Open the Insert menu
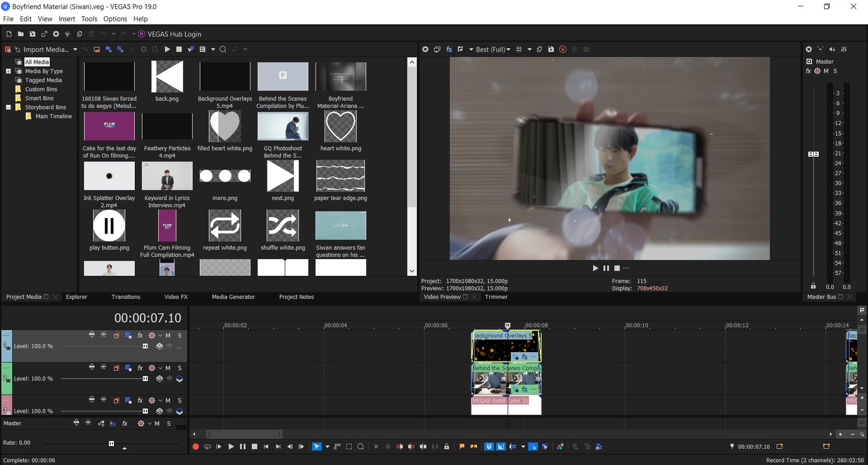The height and width of the screenshot is (465, 868). click(67, 19)
